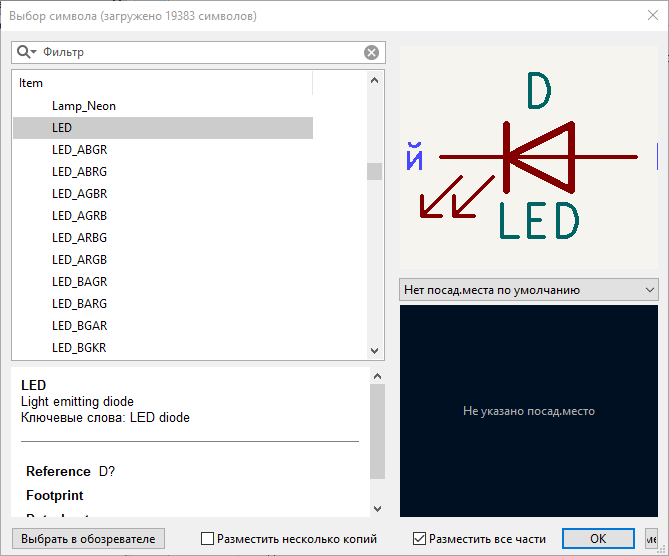Select LED_ABGR symbol in list
The width and height of the screenshot is (669, 556).
click(79, 150)
